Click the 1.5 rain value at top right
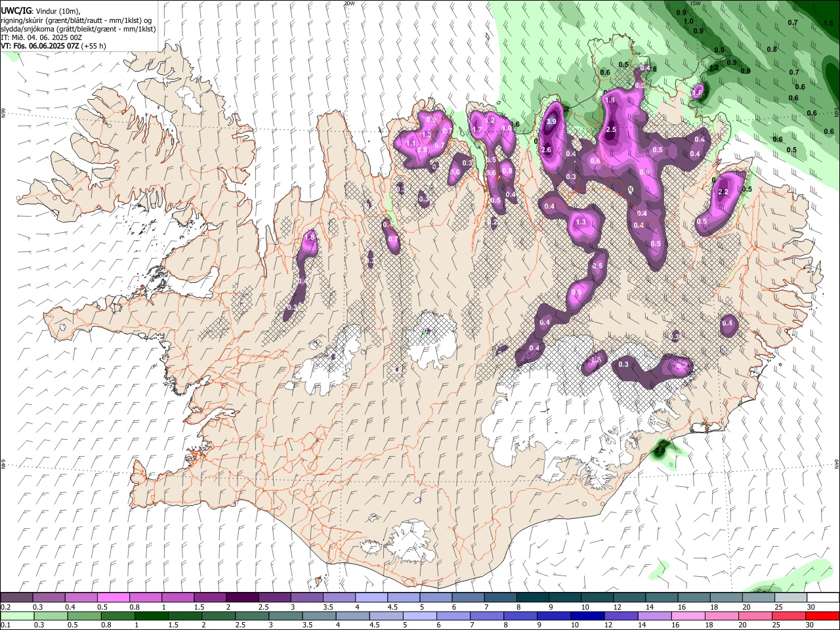840x630 pixels. 828,23
